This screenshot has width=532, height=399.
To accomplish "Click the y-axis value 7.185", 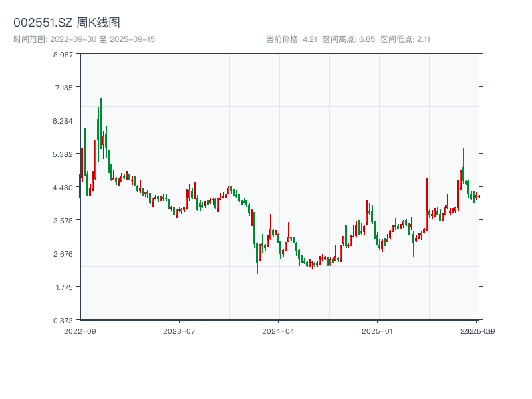I will point(64,88).
